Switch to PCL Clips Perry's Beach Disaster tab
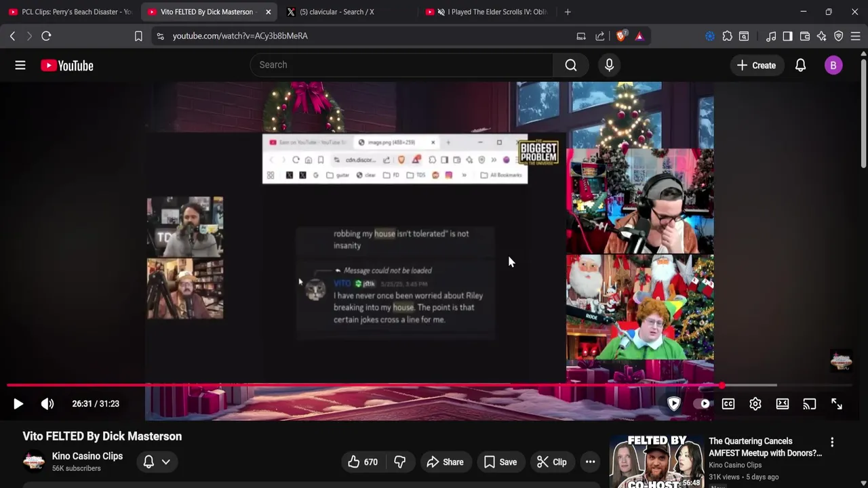The width and height of the screenshot is (868, 488). [71, 12]
